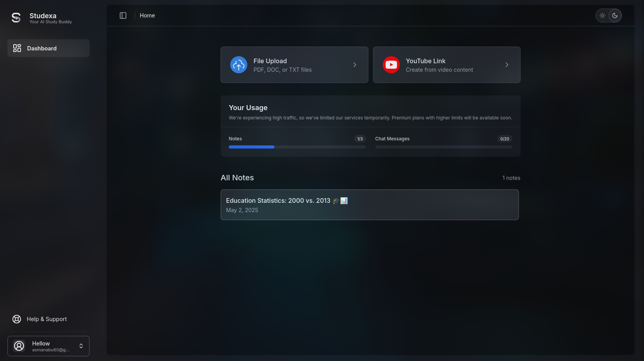The width and height of the screenshot is (644, 361).
Task: Click the user avatar icon in sidebar
Action: pos(19,345)
